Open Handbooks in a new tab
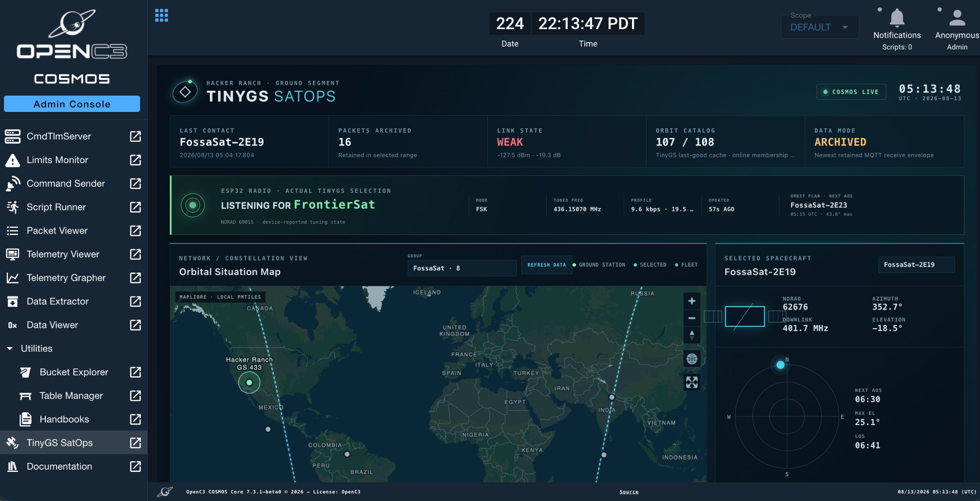Viewport: 980px width, 501px height. 136,419
